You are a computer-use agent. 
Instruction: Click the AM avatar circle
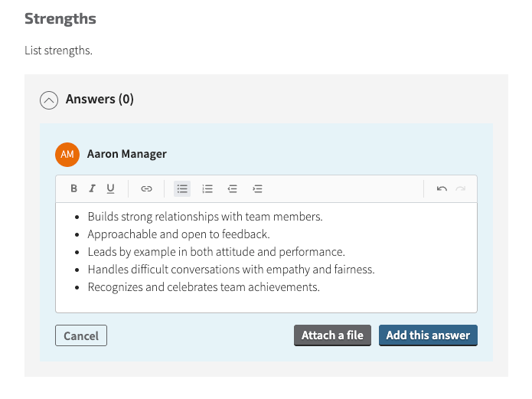67,154
